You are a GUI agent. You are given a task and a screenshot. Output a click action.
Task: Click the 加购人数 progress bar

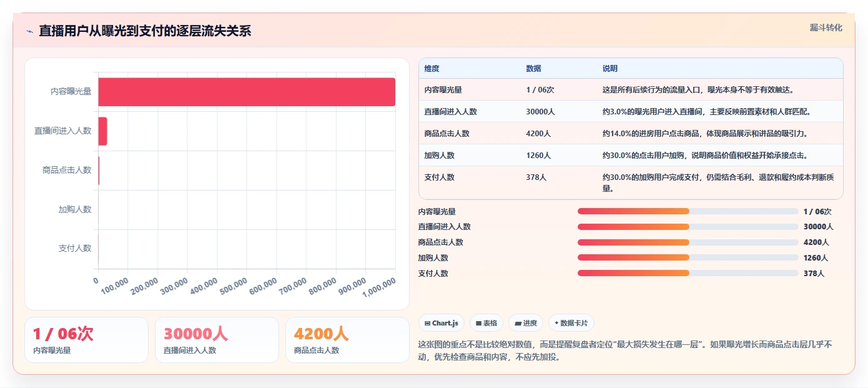pos(688,257)
